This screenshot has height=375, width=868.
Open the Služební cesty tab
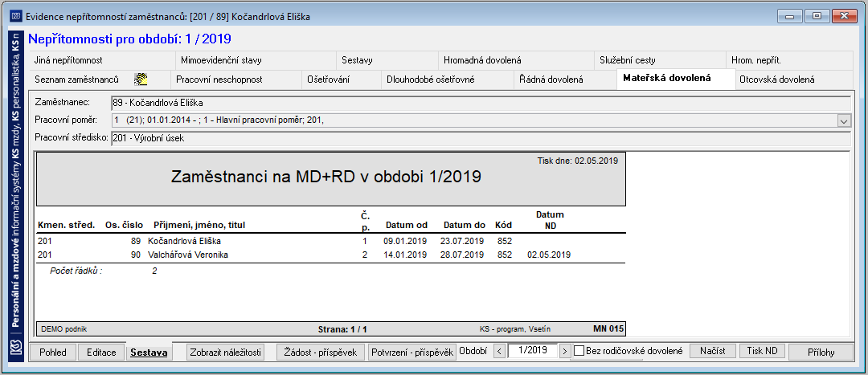click(x=659, y=60)
